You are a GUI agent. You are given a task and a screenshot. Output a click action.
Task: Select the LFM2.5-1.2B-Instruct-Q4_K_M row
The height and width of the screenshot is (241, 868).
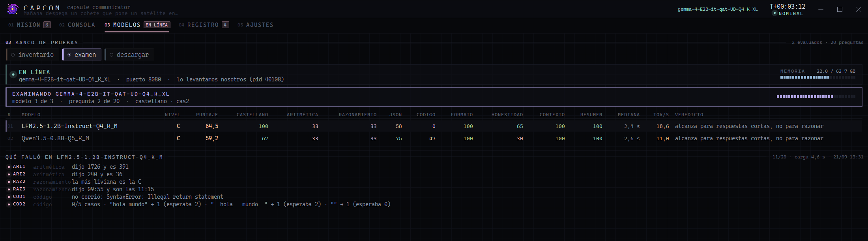point(434,126)
